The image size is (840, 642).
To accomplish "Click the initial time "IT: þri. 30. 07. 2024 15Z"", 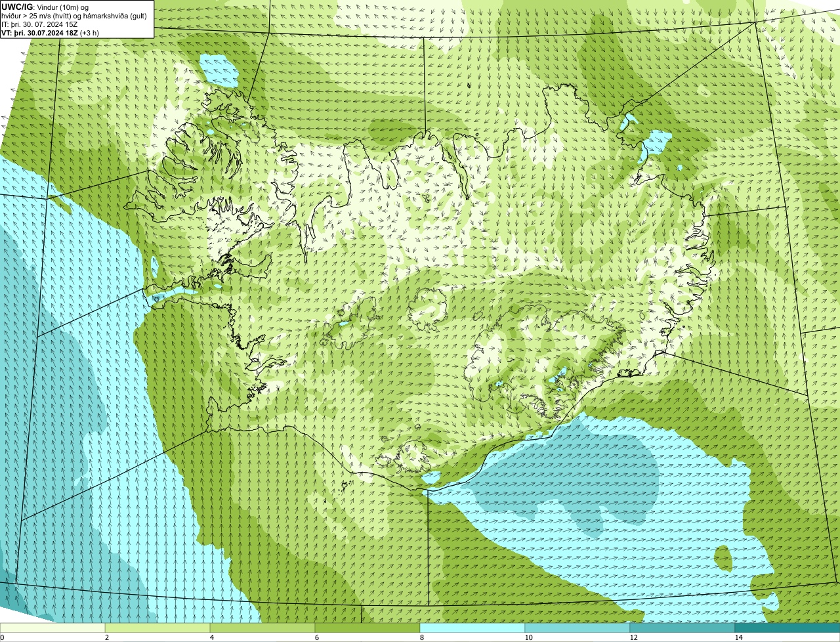I will click(39, 24).
